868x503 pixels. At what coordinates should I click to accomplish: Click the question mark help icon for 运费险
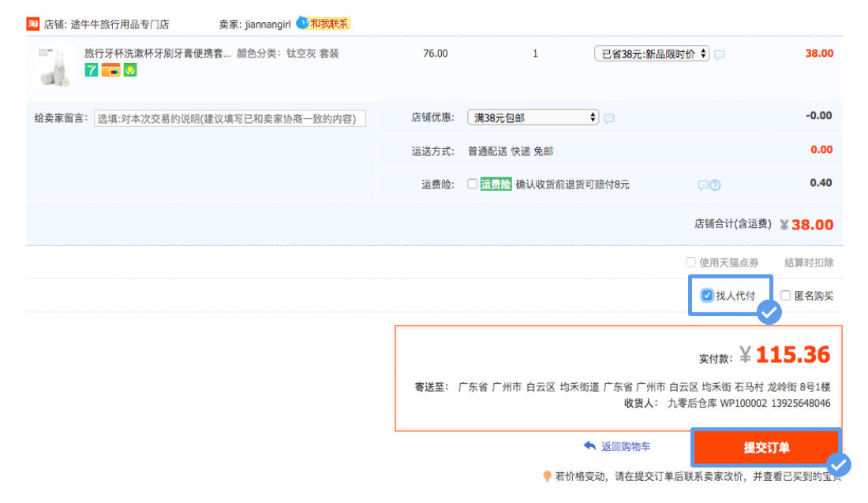coord(714,184)
